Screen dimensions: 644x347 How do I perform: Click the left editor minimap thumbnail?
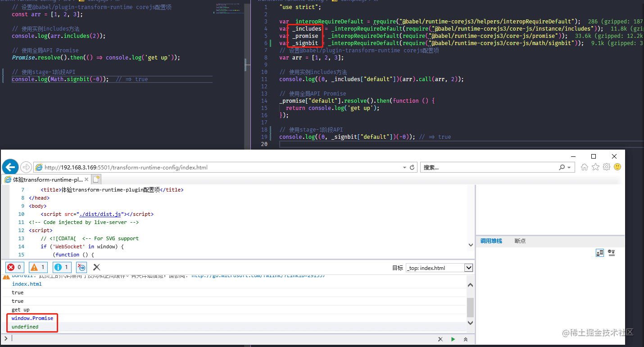click(x=230, y=9)
